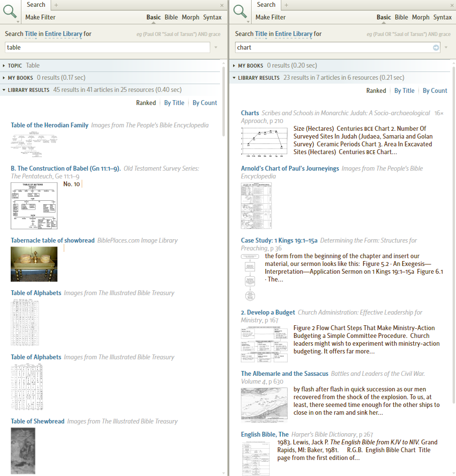The image size is (456, 476).
Task: Open search history dropdown beside chart field
Action: (x=446, y=47)
